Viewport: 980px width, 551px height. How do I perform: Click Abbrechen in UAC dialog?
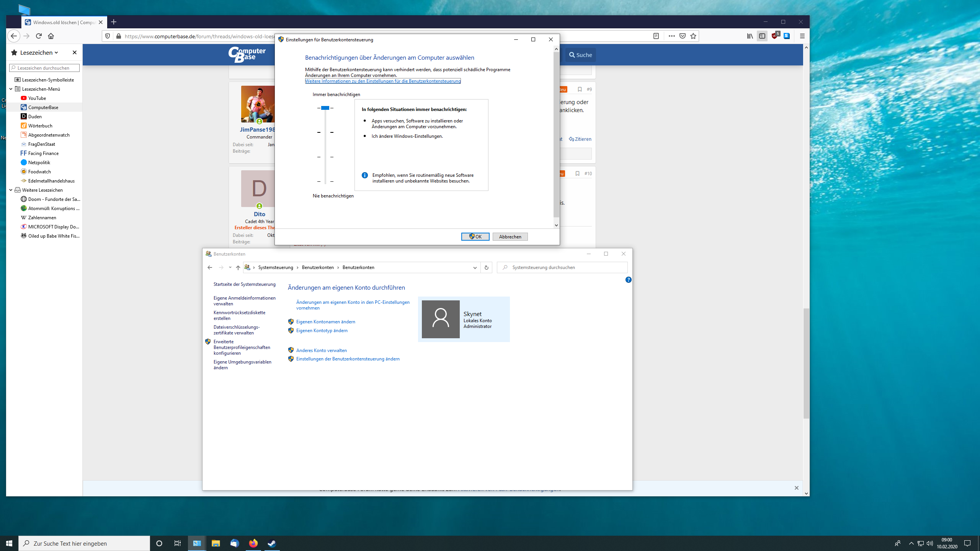pos(510,237)
